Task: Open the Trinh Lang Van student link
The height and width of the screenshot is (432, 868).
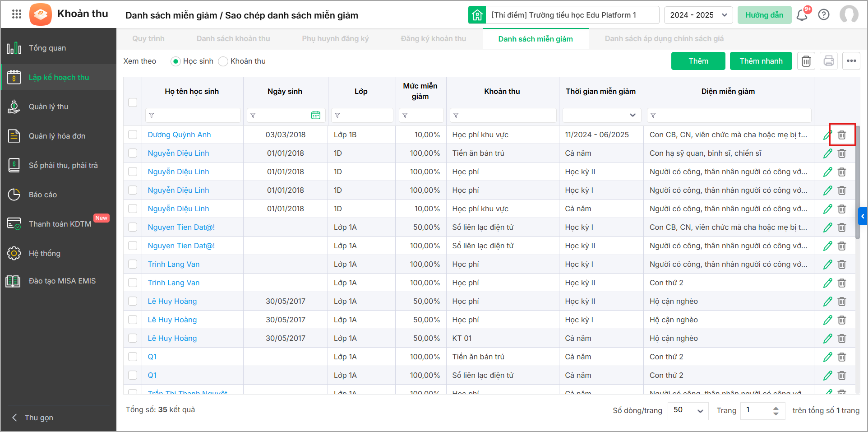Action: point(174,264)
